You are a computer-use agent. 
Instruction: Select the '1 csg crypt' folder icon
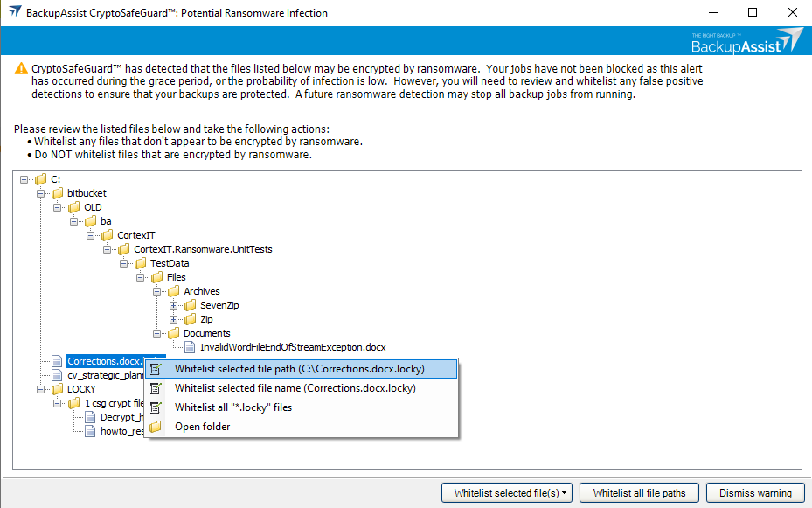click(74, 403)
